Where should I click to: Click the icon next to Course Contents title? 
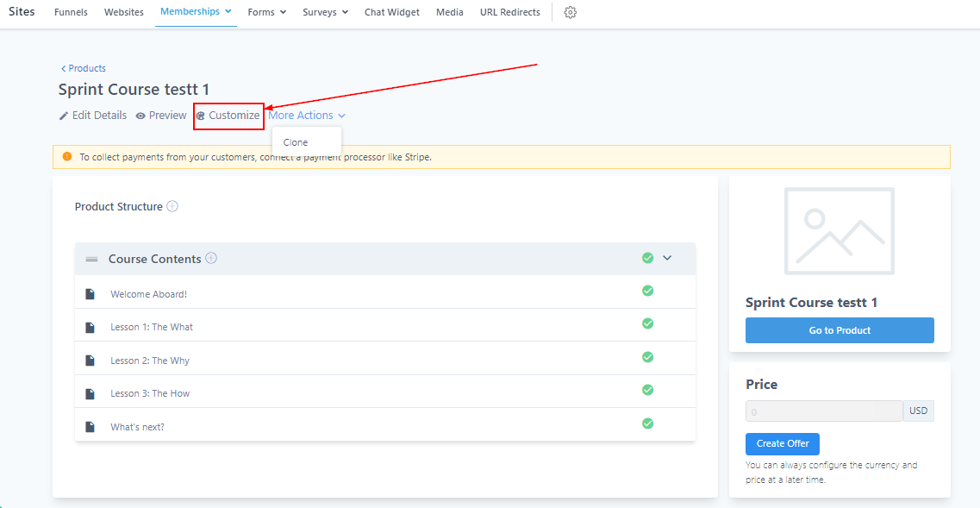pyautogui.click(x=211, y=258)
